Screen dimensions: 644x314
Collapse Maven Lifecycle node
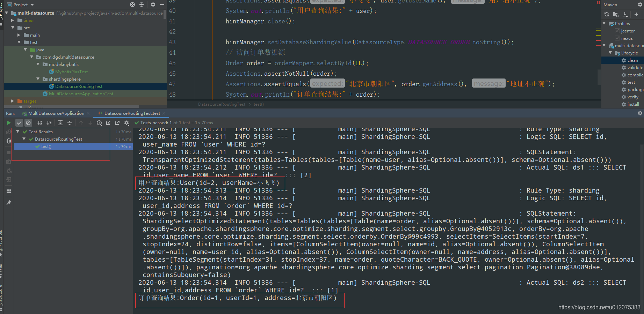point(610,53)
